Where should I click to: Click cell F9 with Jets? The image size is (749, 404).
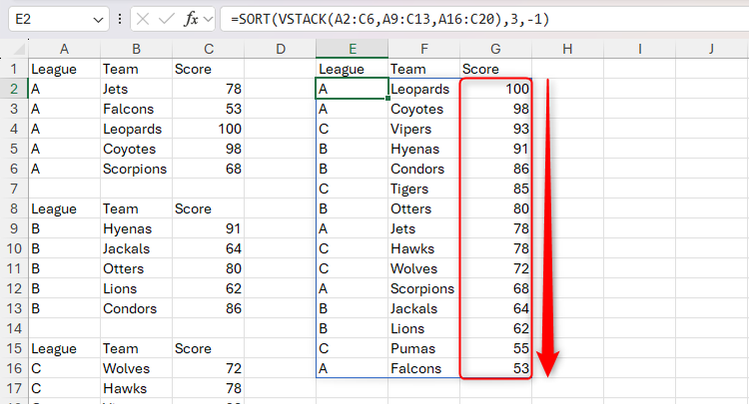[x=424, y=229]
